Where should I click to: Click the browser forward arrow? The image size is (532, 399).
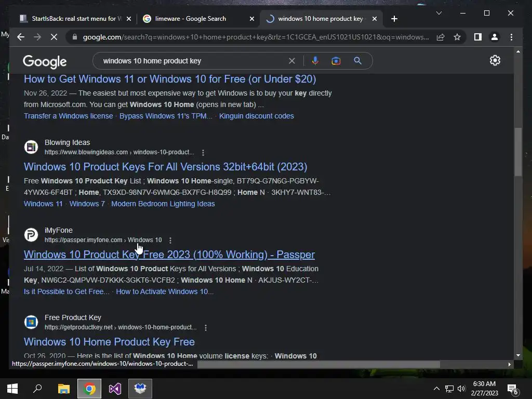37,37
